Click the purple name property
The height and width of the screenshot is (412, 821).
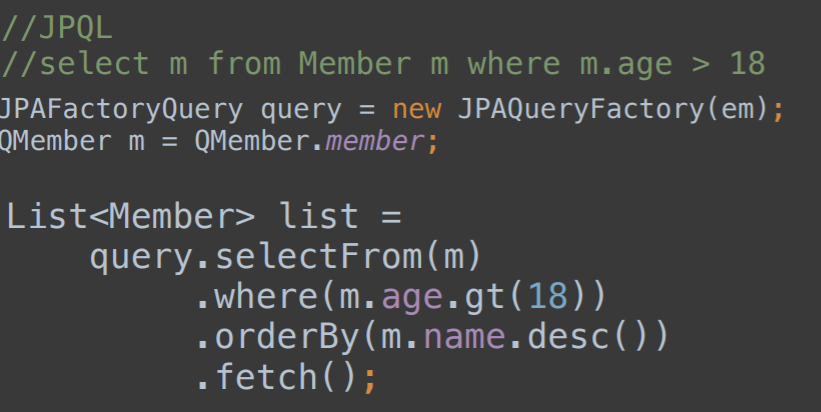click(x=464, y=338)
